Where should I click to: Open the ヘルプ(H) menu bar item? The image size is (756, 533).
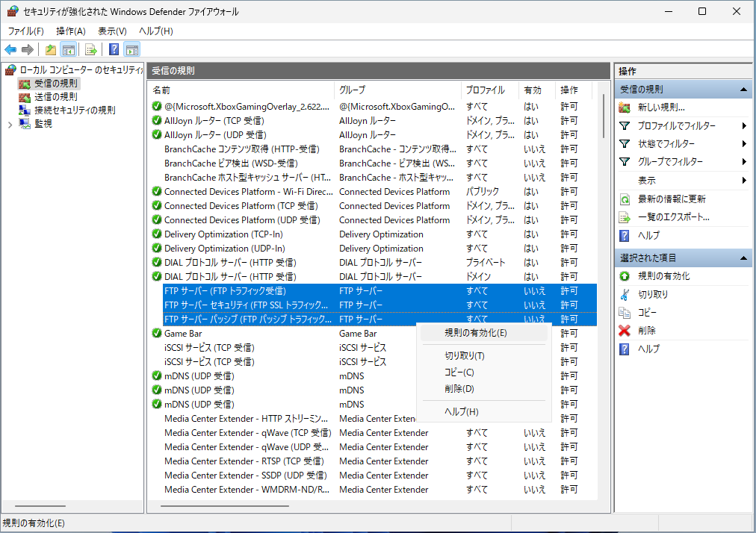(x=155, y=31)
